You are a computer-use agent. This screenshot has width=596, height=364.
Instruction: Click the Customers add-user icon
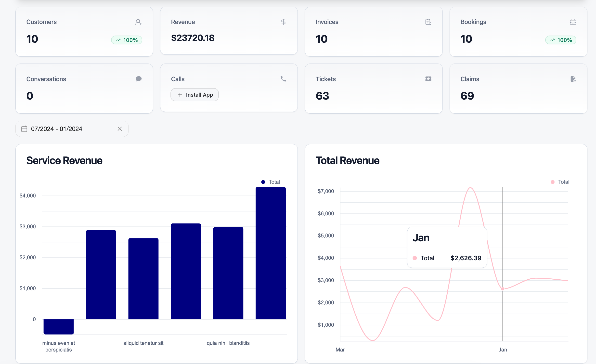[x=139, y=22]
